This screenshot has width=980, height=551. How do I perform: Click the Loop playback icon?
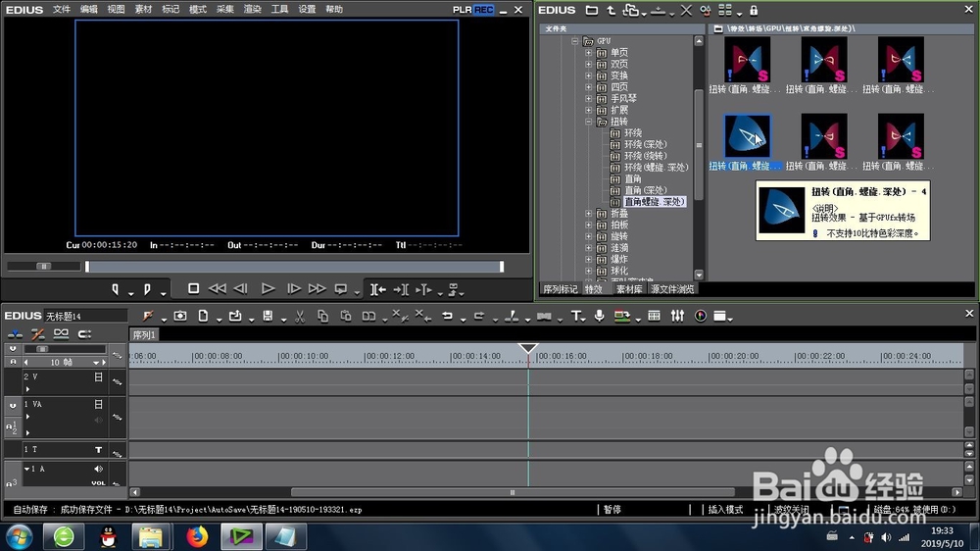click(341, 289)
